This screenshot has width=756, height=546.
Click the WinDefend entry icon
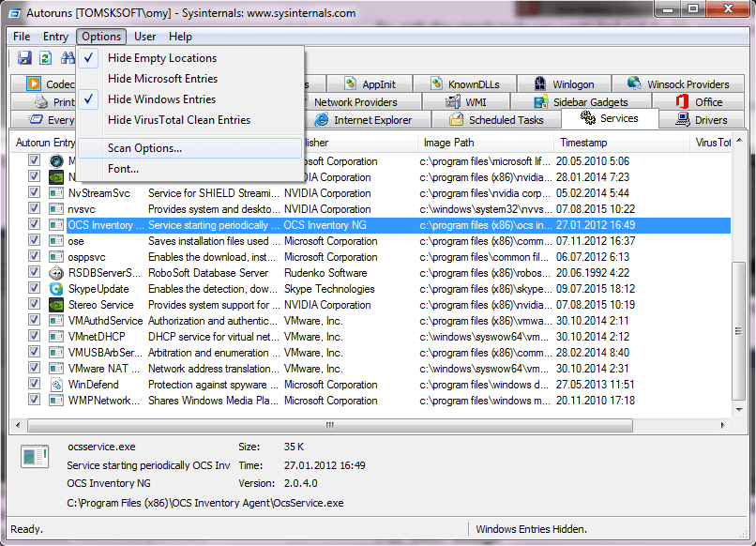click(56, 385)
